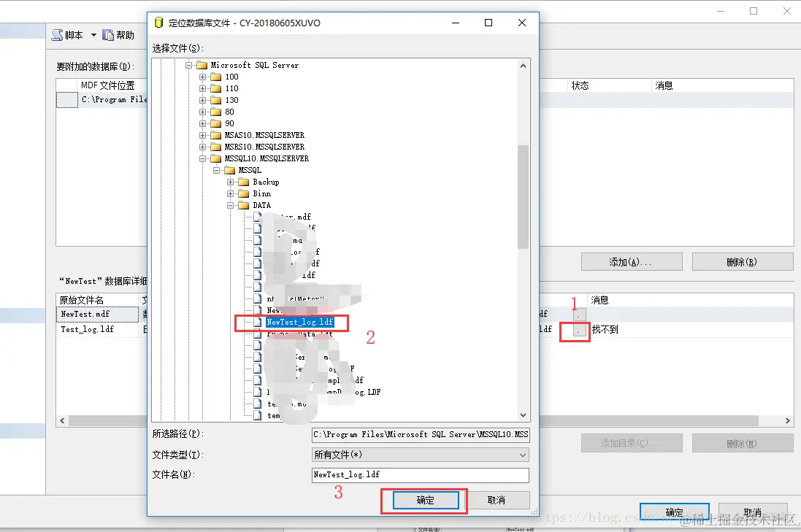Expand the MSRS10.MSSQLSERVER folder

tap(203, 147)
